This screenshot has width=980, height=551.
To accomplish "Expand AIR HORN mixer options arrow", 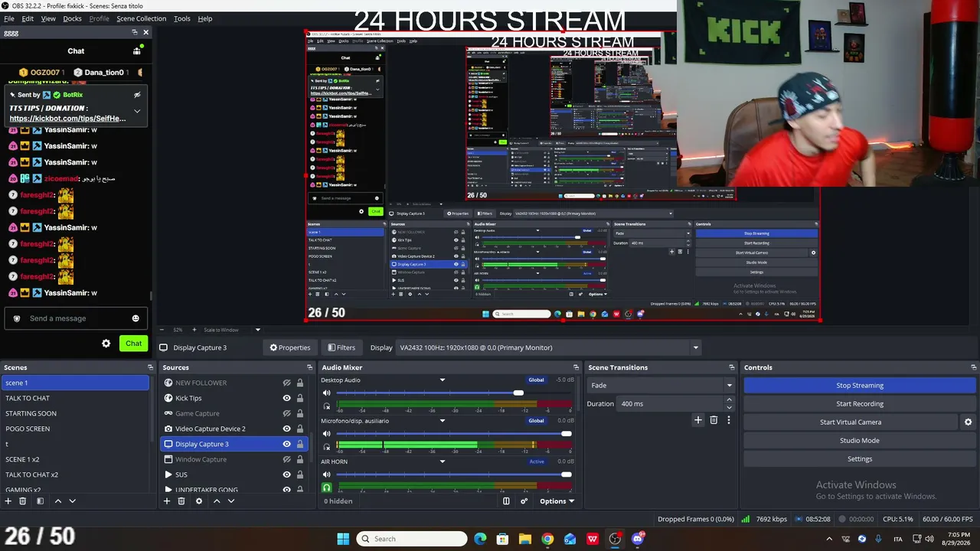I will (442, 461).
